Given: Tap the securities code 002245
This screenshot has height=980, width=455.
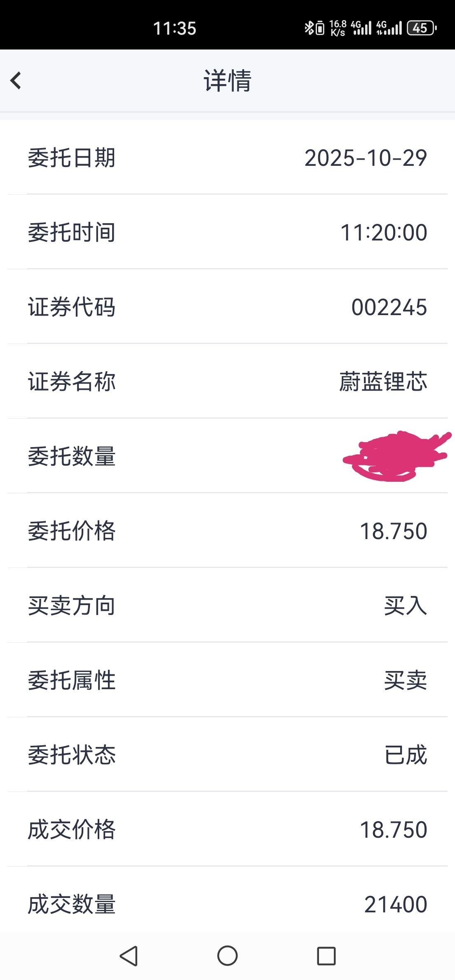Looking at the screenshot, I should (x=389, y=307).
